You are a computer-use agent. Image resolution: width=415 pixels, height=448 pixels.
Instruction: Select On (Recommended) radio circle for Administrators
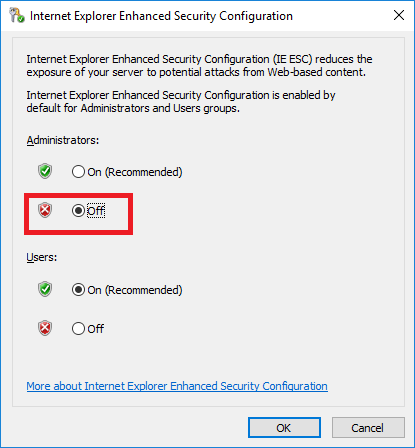click(78, 172)
